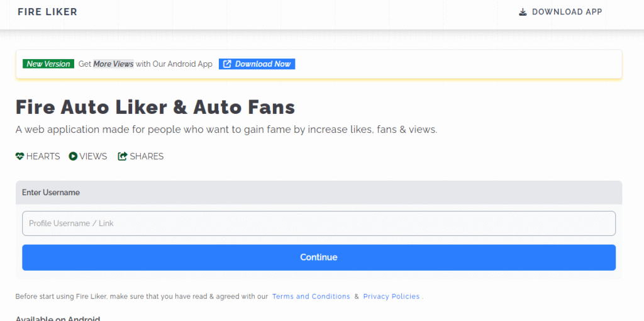Click the share arrow icon beside SHARES
The height and width of the screenshot is (321, 644).
[x=123, y=156]
